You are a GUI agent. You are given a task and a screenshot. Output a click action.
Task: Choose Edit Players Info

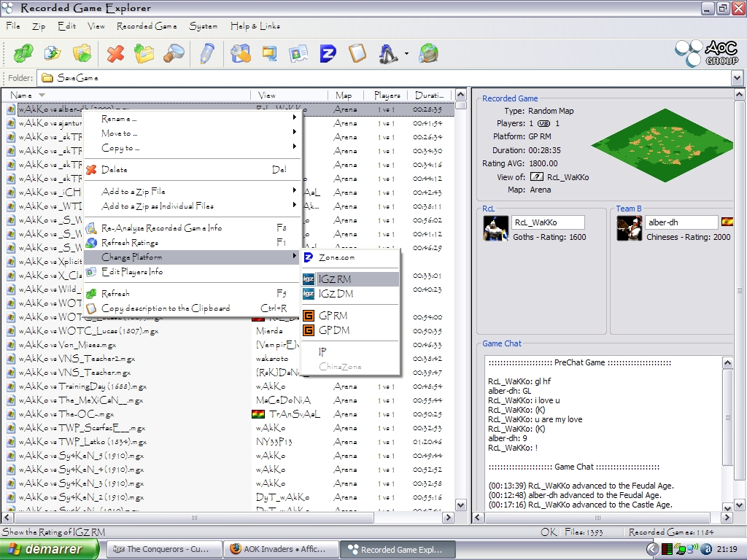click(193, 271)
